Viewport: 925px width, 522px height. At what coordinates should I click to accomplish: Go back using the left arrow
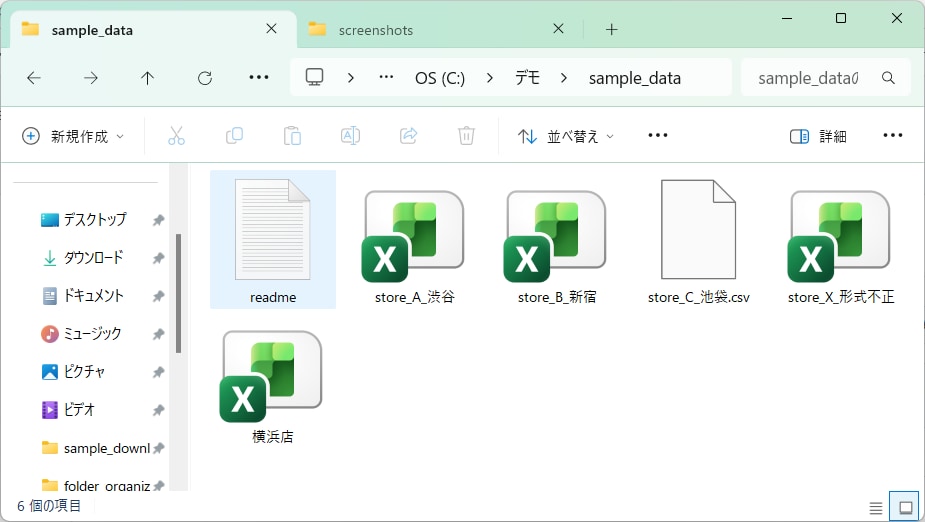click(34, 78)
